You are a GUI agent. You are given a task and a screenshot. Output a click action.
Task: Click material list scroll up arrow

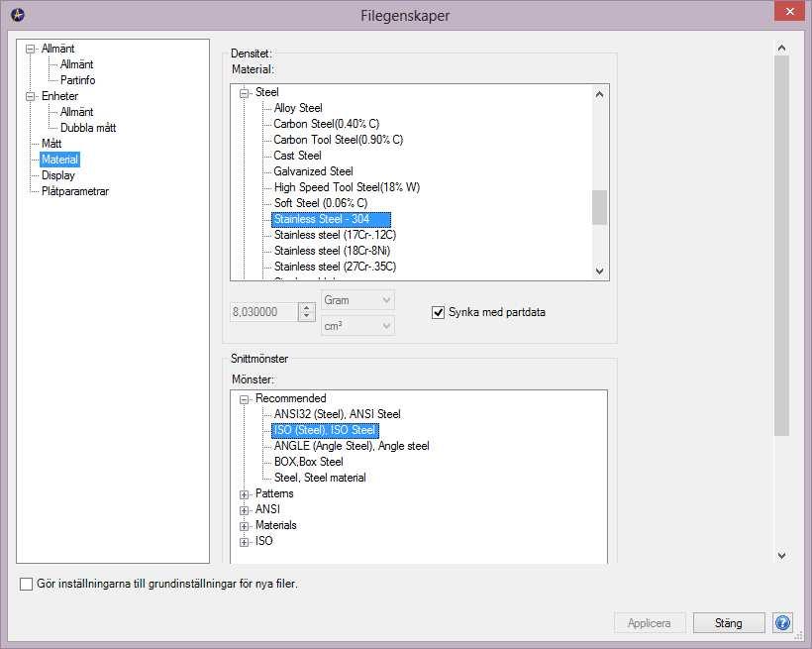(x=599, y=94)
